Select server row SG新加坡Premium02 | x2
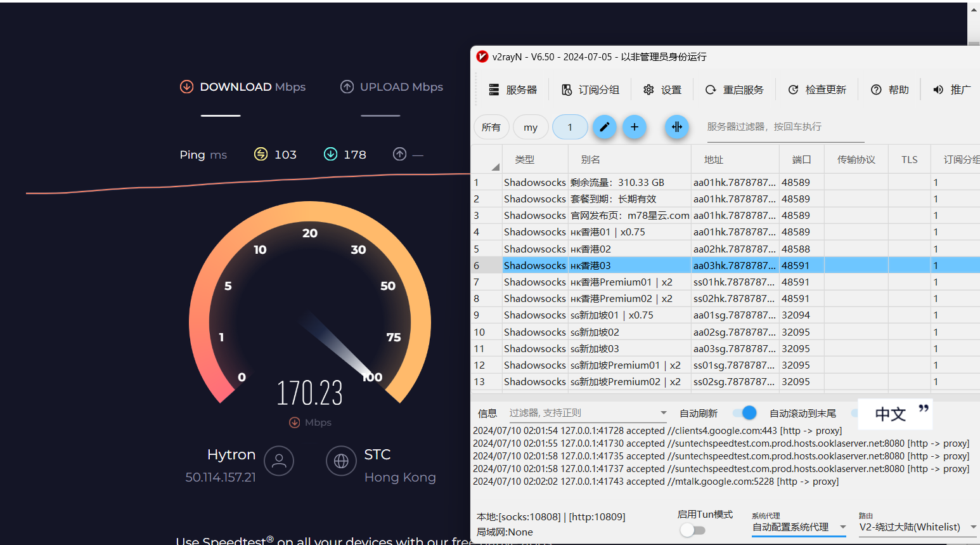The image size is (980, 545). pyautogui.click(x=725, y=381)
